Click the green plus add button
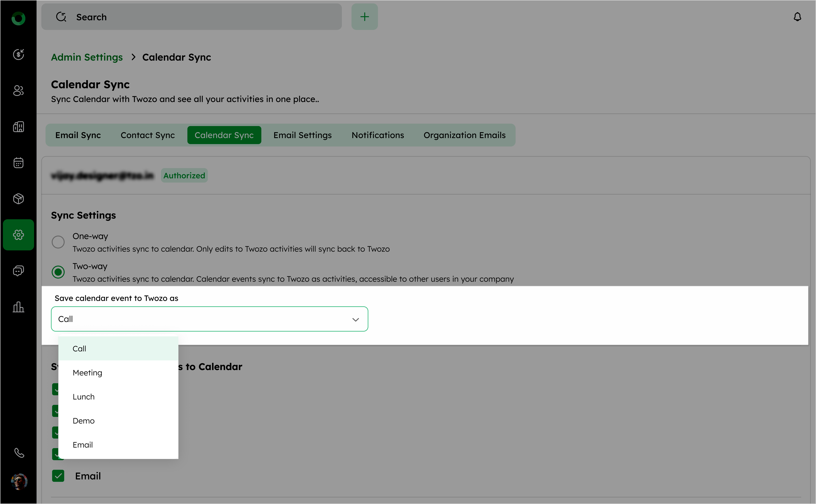This screenshot has height=504, width=816. pos(365,17)
